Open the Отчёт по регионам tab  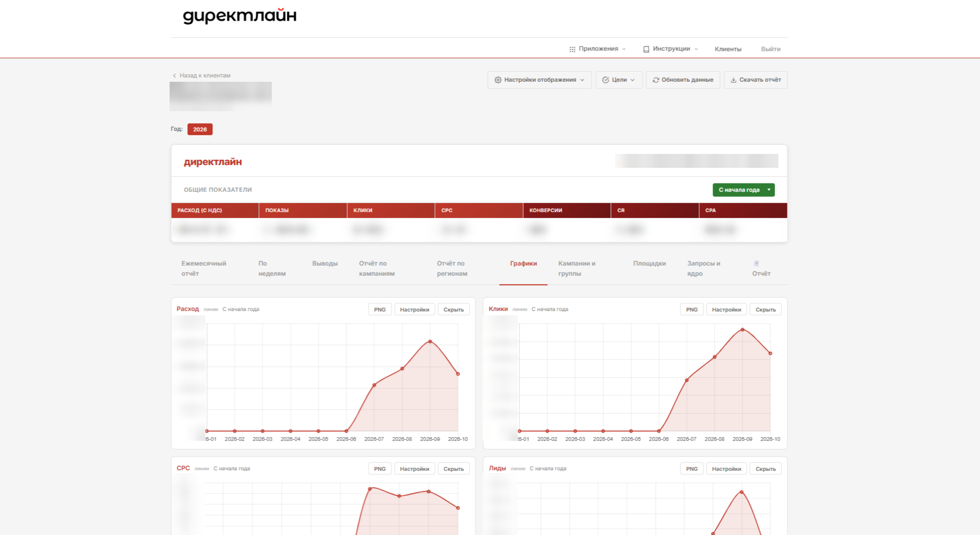click(452, 268)
